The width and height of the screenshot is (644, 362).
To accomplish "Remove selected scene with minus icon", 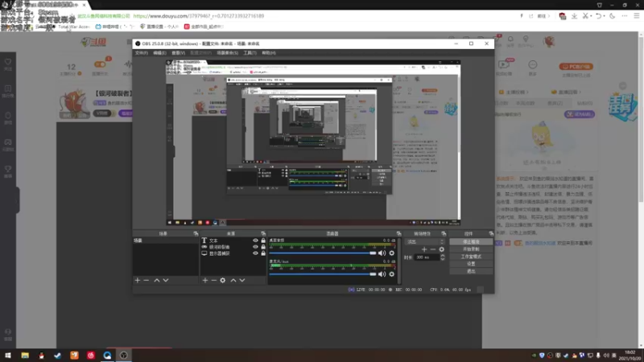I will [147, 280].
